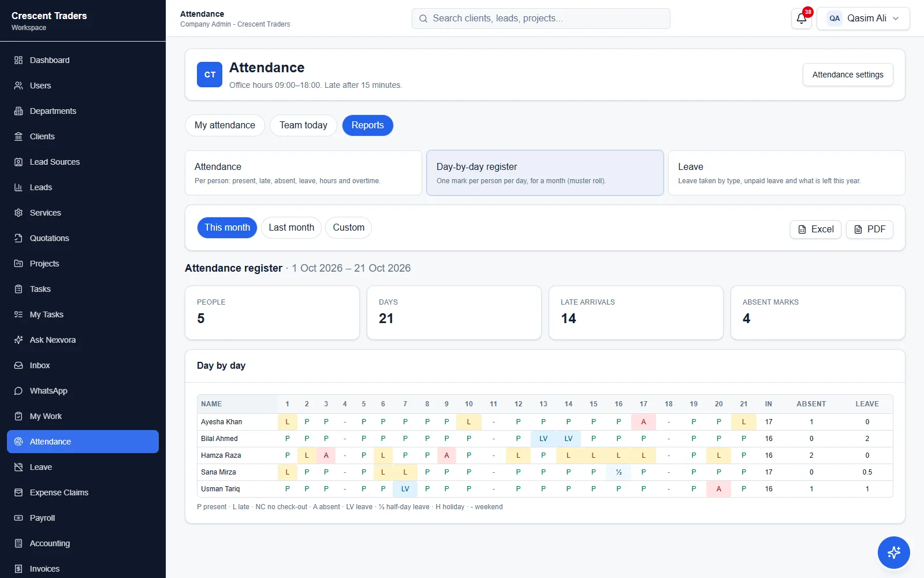Open the floating AI assistant button

(894, 553)
